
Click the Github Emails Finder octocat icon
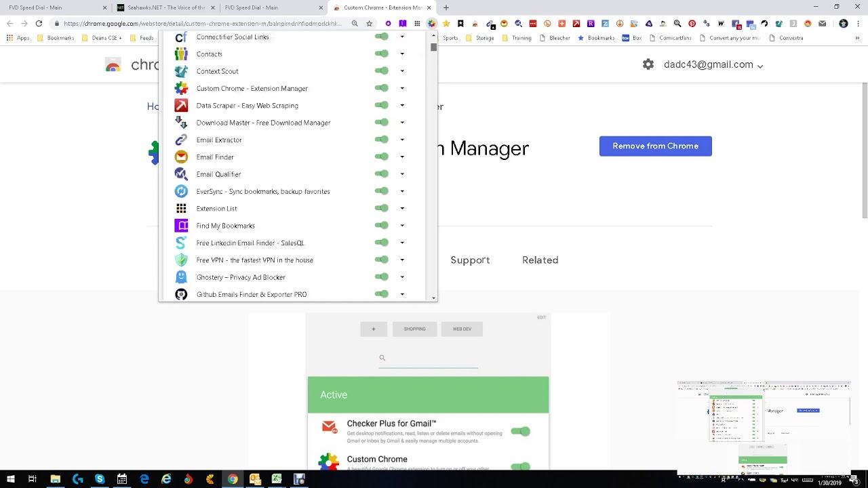(x=181, y=294)
